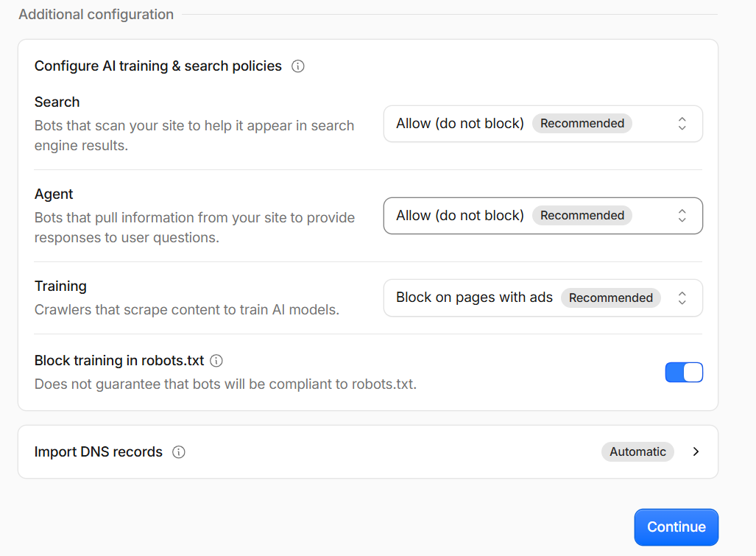Open the Agent policy dropdown
The width and height of the screenshot is (756, 556).
pos(543,216)
